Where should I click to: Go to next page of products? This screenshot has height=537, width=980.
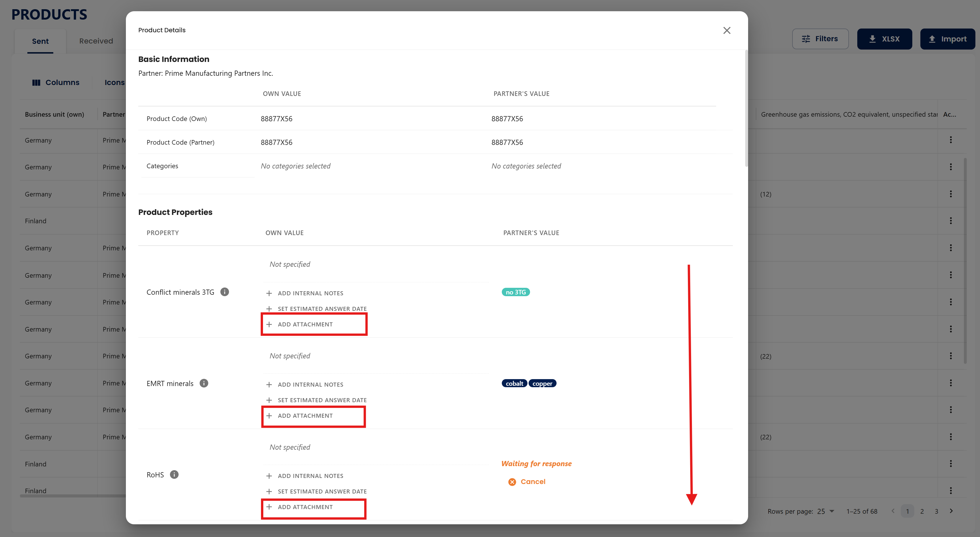click(951, 511)
